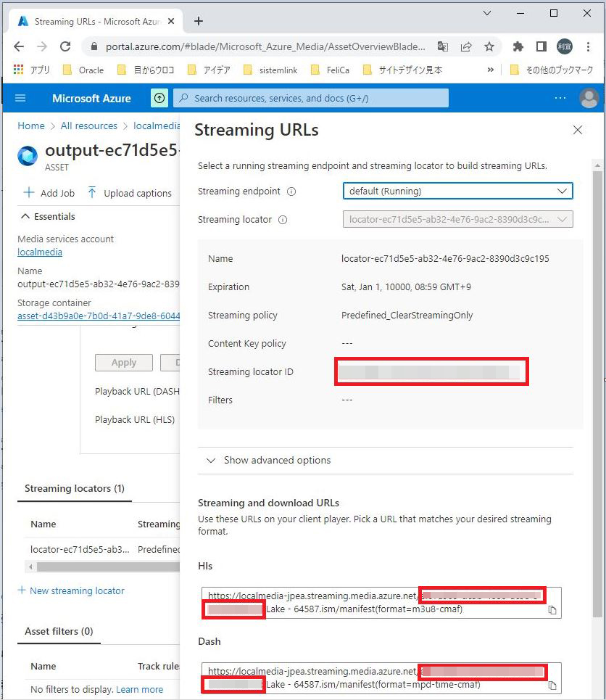Click the translate page icon
Screen dimensions: 606x700
tap(443, 46)
